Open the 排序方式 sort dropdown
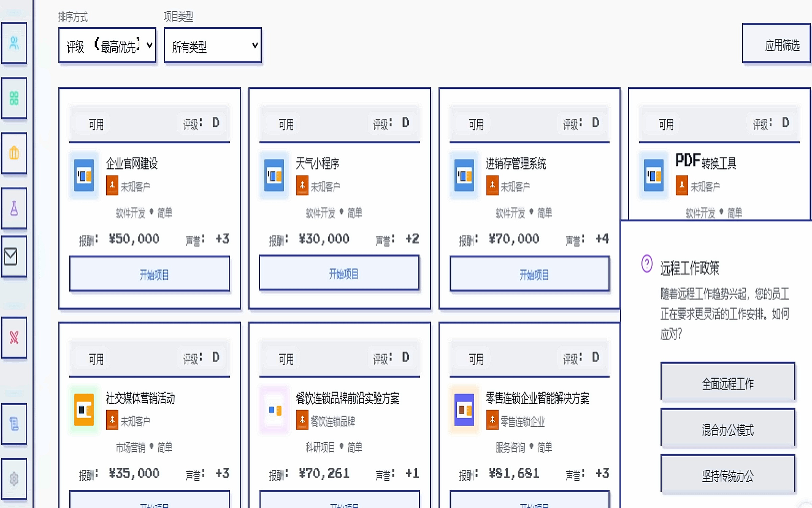Screen dimensions: 812x508 point(107,45)
